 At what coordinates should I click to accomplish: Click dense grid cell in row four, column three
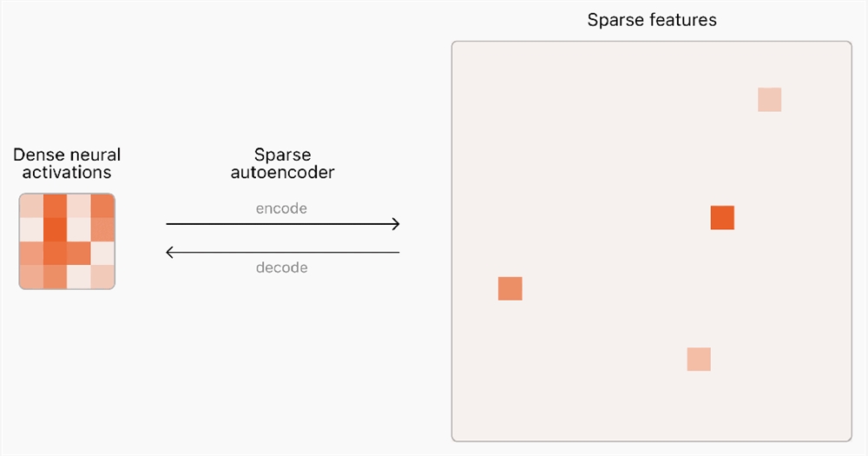[x=79, y=277]
